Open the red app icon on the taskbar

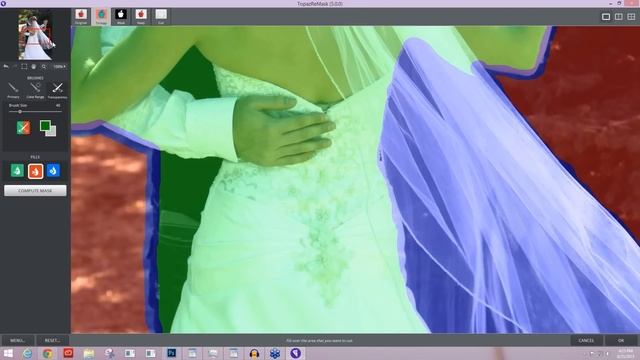[x=68, y=353]
